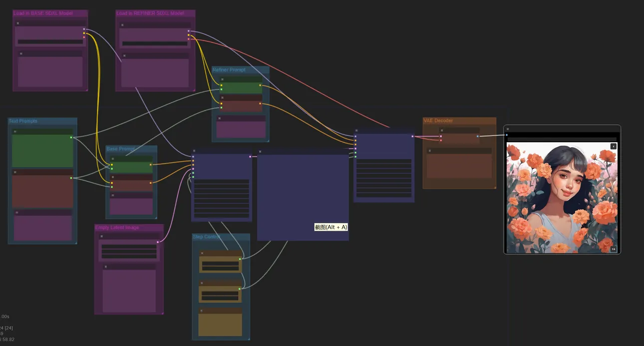Viewport: 644px width, 346px height.
Task: Open the checkpoint dropdown in the REFINER SDXL loader
Action: 155,43
